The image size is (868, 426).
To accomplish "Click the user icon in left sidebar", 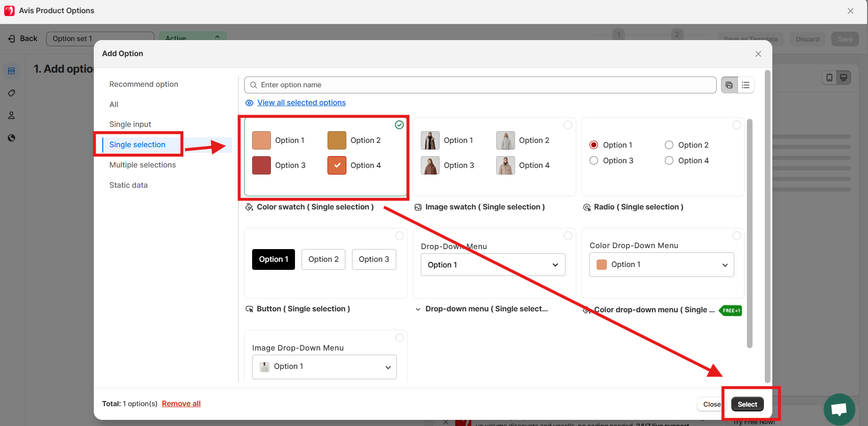I will [x=12, y=116].
